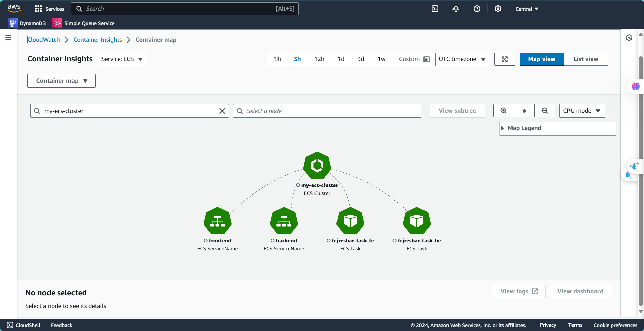This screenshot has height=331, width=644.
Task: Go to CloudWatch breadcrumb
Action: coord(43,40)
